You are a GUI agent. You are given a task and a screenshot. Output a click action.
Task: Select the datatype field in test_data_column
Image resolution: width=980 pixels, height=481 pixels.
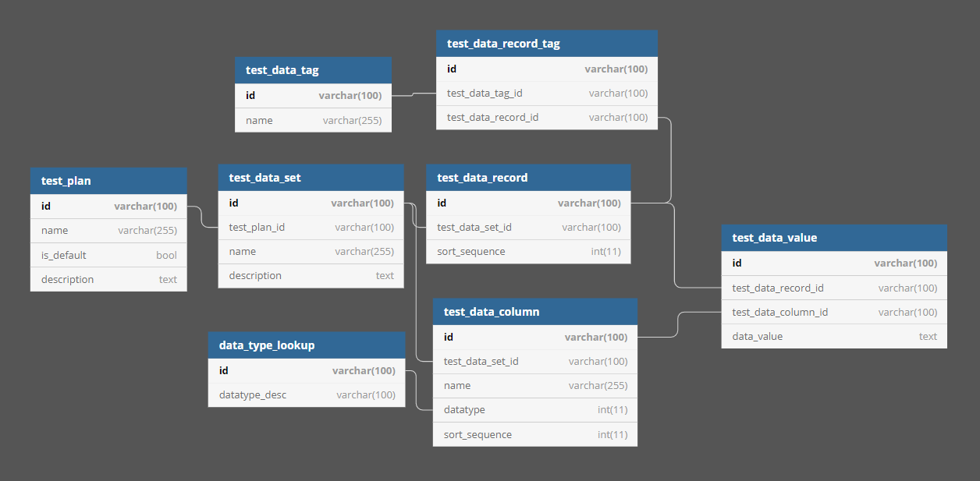(534, 409)
